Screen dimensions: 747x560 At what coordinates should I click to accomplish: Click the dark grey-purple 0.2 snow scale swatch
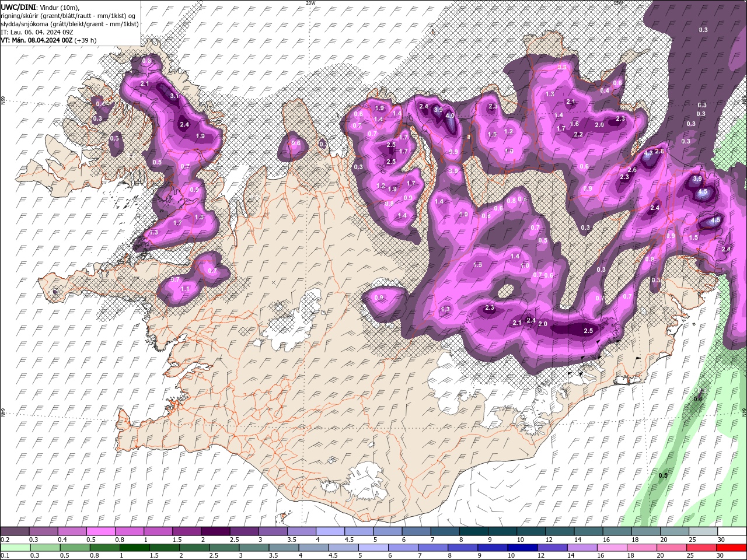15,531
